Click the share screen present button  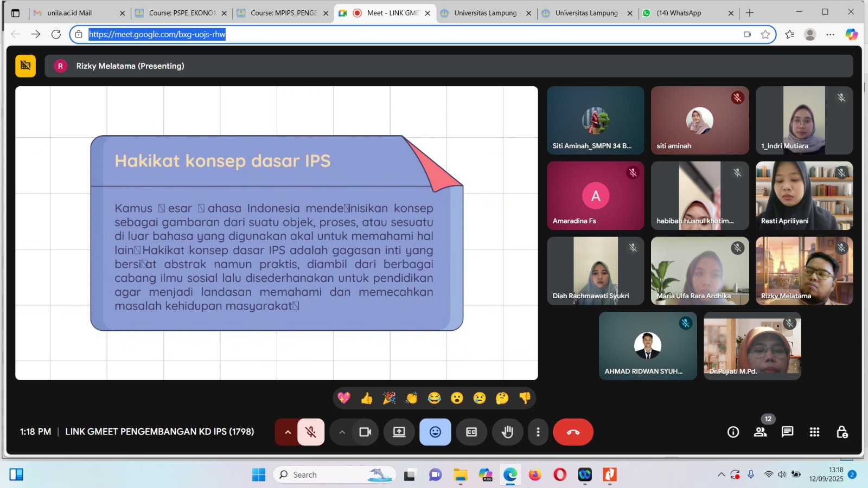(399, 432)
